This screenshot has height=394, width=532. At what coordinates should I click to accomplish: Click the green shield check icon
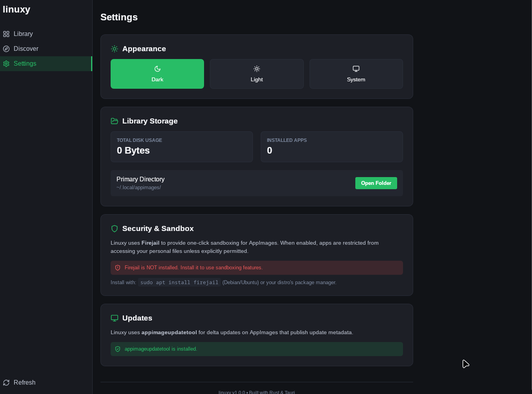click(118, 349)
